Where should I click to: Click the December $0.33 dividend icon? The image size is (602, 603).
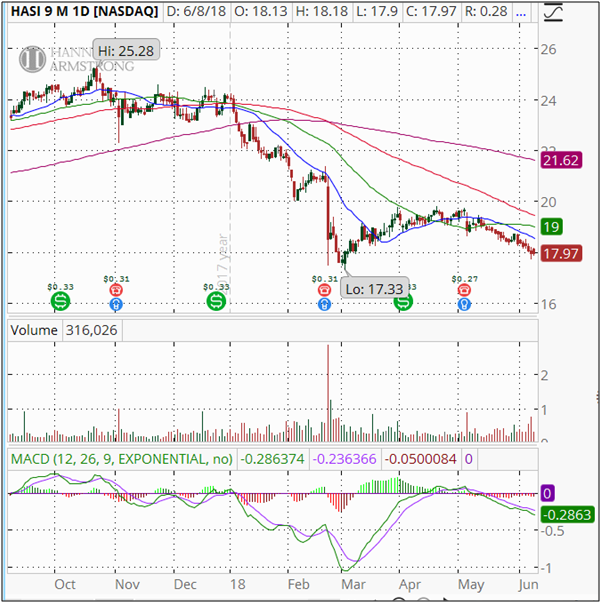[x=216, y=301]
